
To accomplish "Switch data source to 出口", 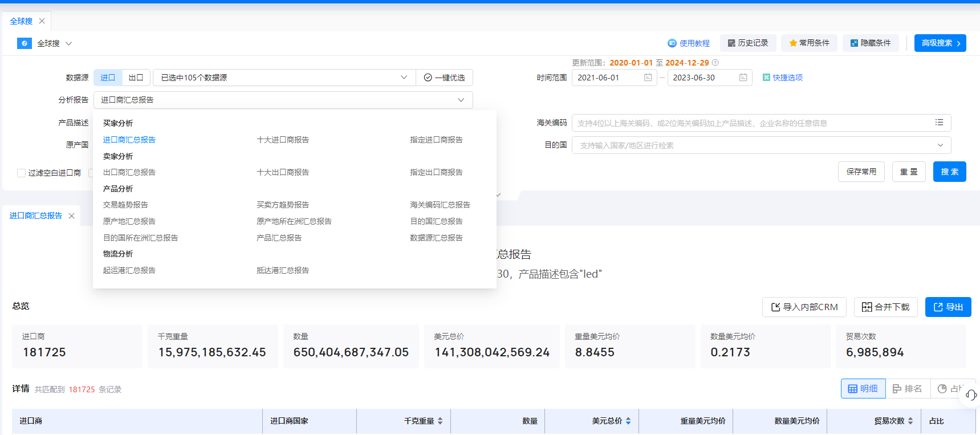I will tap(136, 78).
